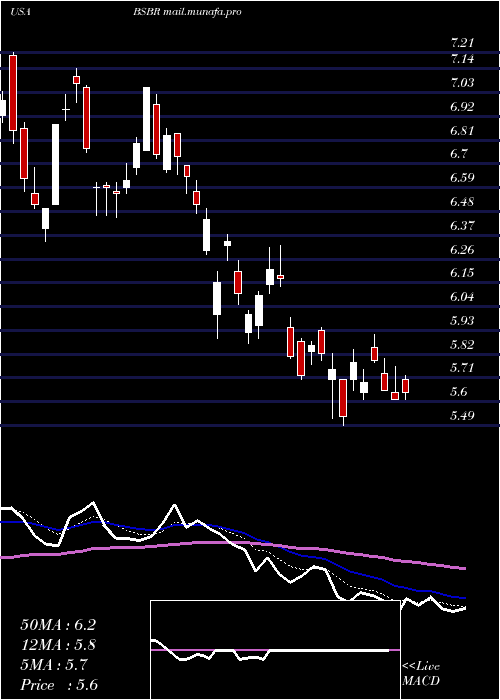Click the 'Price : 5.6' readout

[59, 685]
